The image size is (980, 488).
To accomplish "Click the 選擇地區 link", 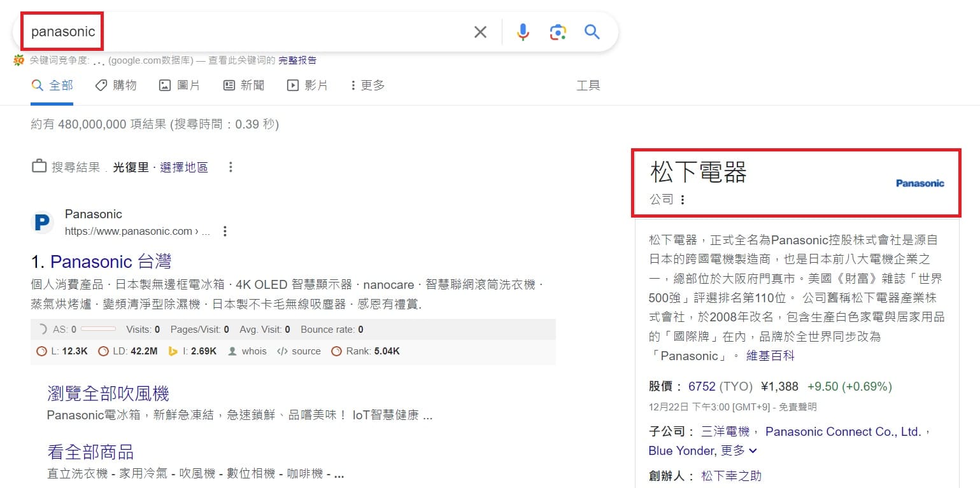I will tap(184, 167).
